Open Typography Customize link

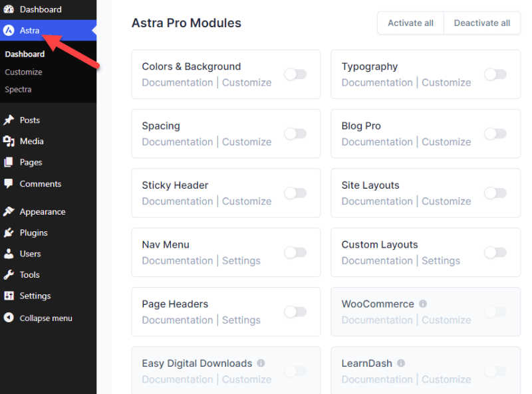tap(446, 82)
